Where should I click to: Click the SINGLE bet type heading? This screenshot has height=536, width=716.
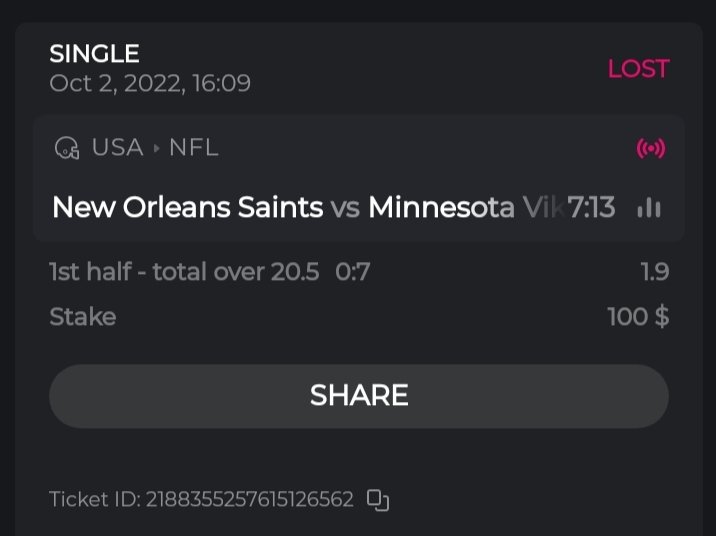pyautogui.click(x=94, y=54)
